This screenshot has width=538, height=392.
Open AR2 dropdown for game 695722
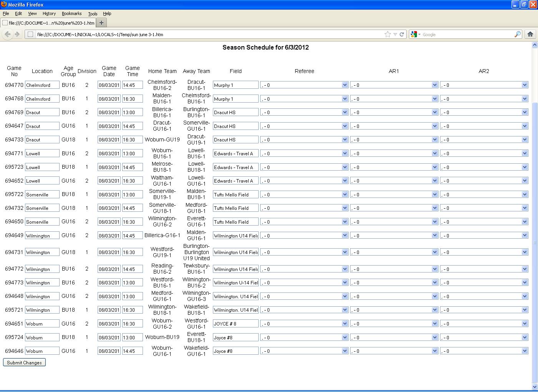coord(484,194)
